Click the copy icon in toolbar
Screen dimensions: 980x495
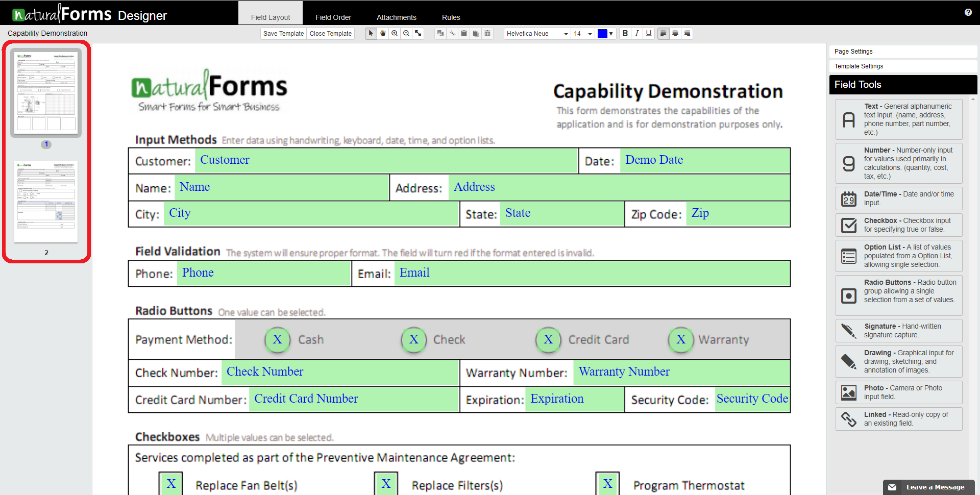click(x=440, y=33)
